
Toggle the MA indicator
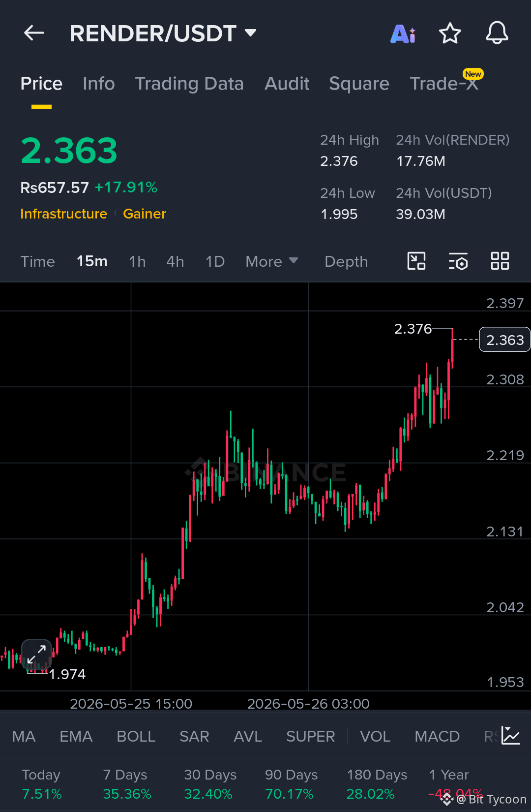point(24,736)
